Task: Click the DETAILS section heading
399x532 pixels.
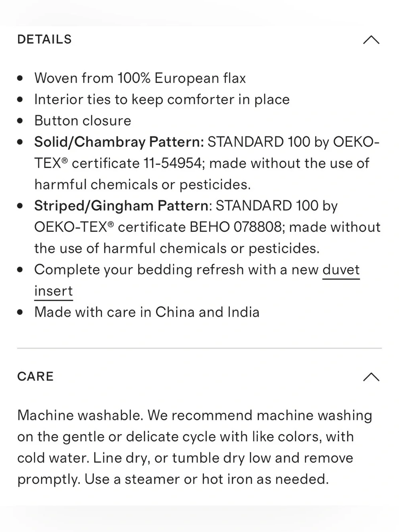Action: click(x=44, y=40)
